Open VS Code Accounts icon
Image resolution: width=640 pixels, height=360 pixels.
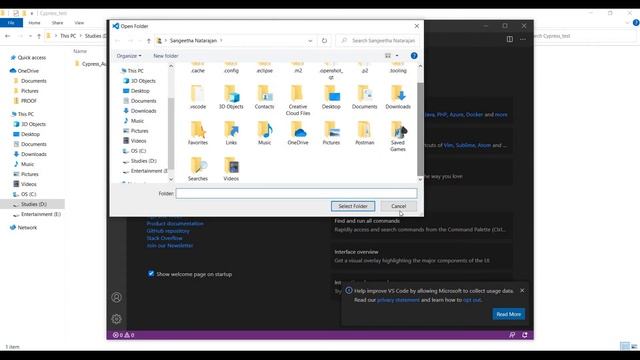click(x=116, y=297)
